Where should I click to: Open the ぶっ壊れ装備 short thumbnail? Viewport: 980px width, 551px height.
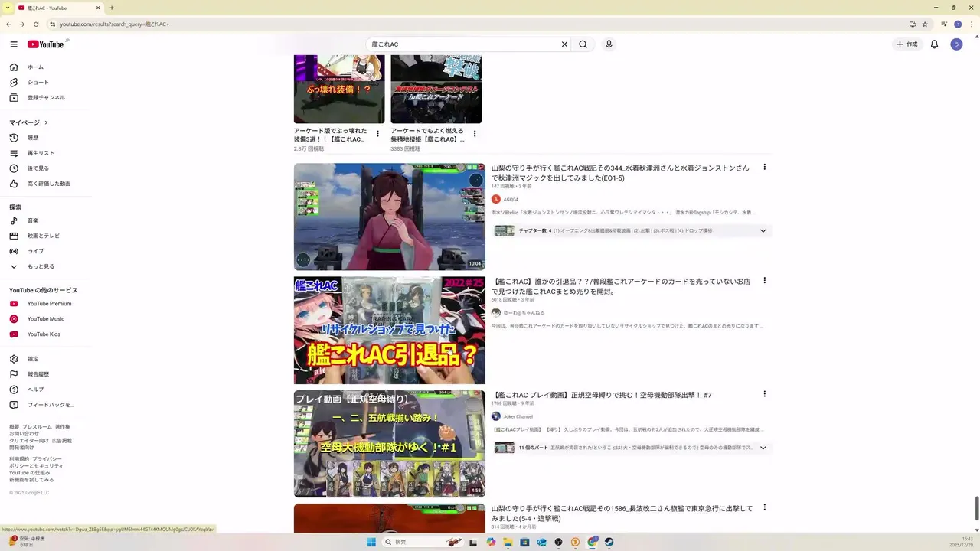pos(339,89)
